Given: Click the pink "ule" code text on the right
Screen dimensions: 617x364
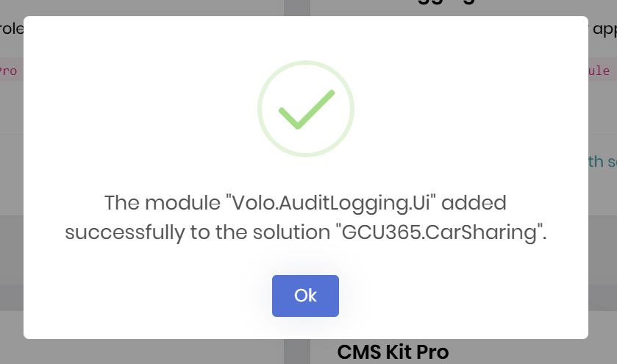Looking at the screenshot, I should pyautogui.click(x=600, y=71).
